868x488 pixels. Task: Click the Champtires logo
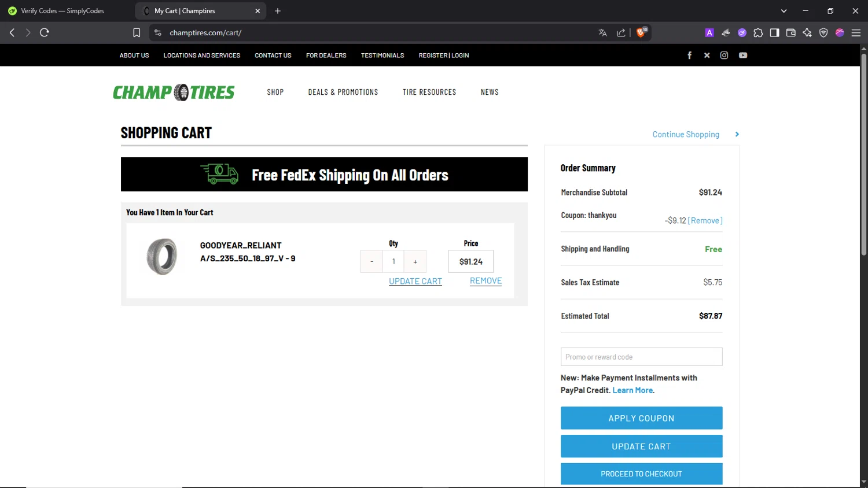coord(174,92)
